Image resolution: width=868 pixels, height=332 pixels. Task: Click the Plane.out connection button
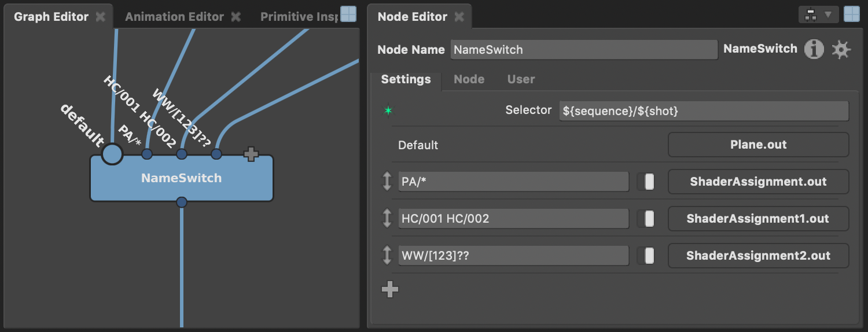click(758, 145)
